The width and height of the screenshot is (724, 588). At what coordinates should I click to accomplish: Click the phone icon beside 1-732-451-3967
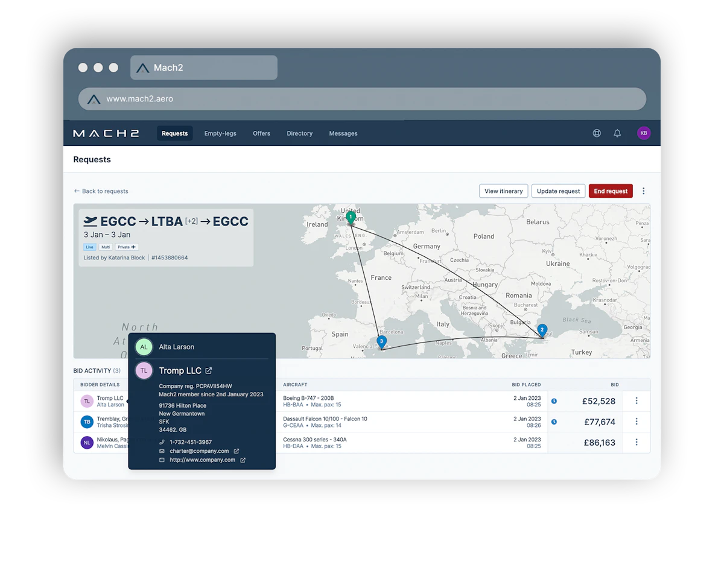tap(162, 442)
